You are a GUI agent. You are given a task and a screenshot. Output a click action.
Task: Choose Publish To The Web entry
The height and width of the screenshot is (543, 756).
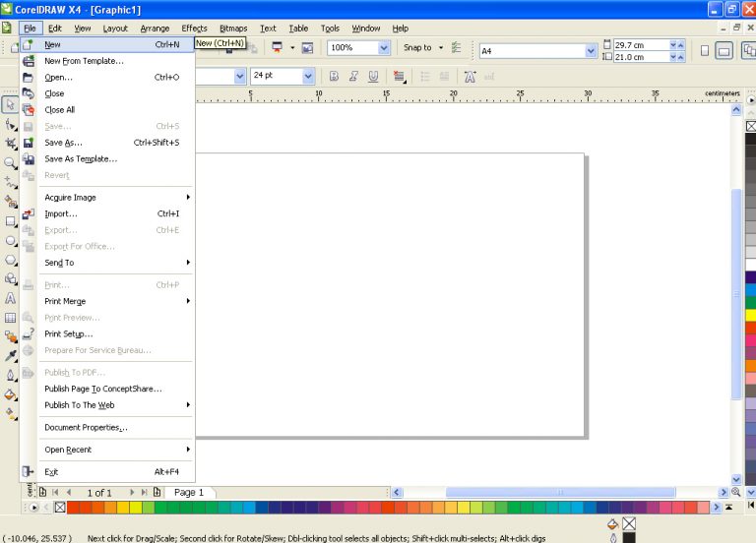pos(107,405)
